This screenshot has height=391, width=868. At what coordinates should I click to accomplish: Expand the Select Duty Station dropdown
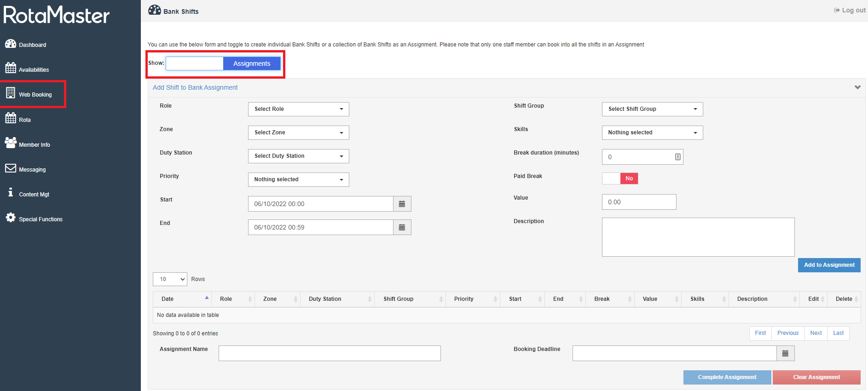click(298, 156)
